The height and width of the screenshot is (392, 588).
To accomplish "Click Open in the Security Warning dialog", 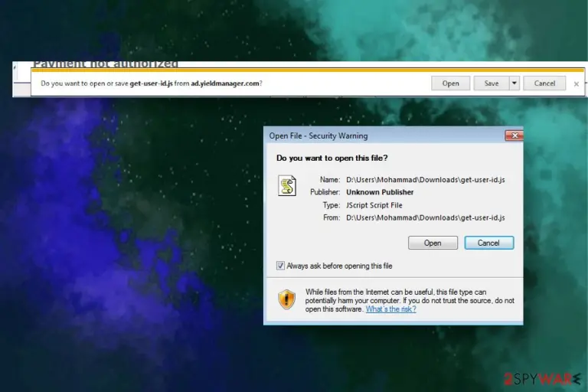I will pyautogui.click(x=433, y=243).
